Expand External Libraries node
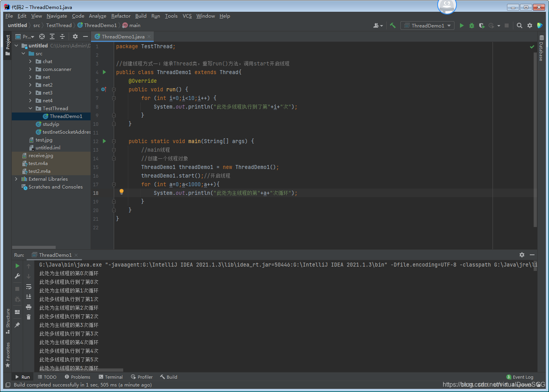This screenshot has width=549, height=392. pos(16,179)
